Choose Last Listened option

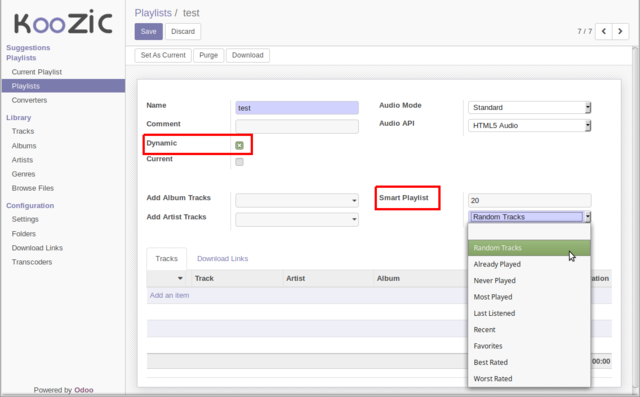529,313
